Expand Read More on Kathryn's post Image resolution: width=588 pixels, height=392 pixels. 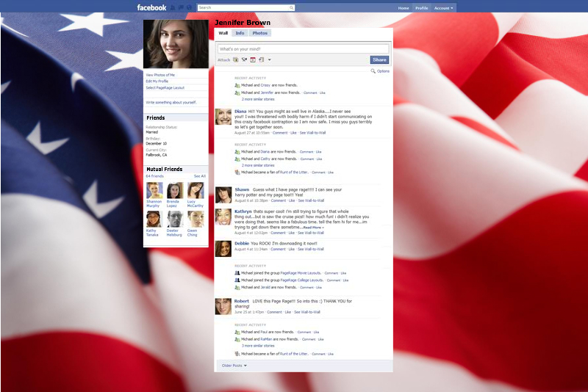point(312,228)
